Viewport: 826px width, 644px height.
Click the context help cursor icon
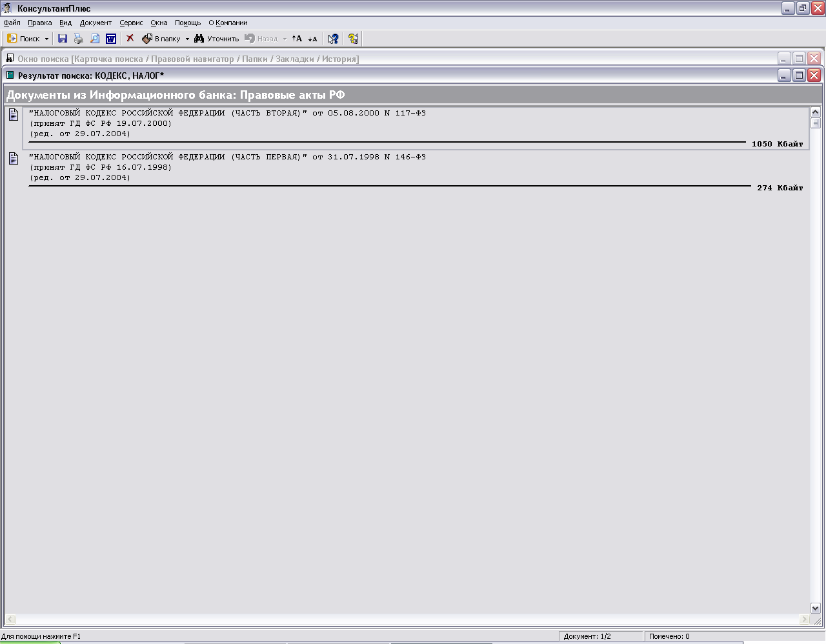pos(333,39)
